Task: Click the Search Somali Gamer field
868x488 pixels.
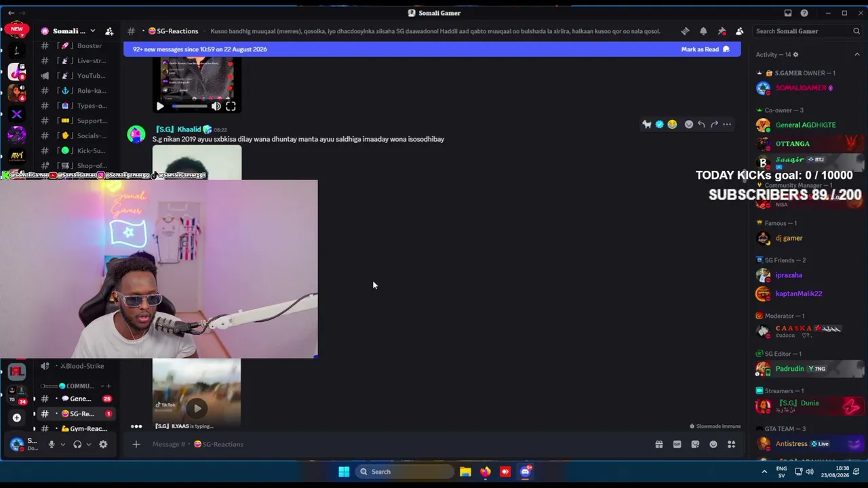Action: click(807, 31)
